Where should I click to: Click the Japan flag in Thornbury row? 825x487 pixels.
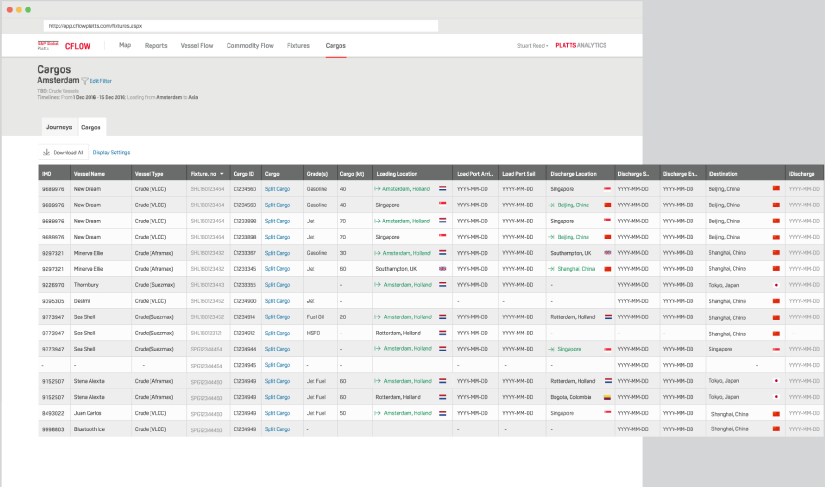776,285
